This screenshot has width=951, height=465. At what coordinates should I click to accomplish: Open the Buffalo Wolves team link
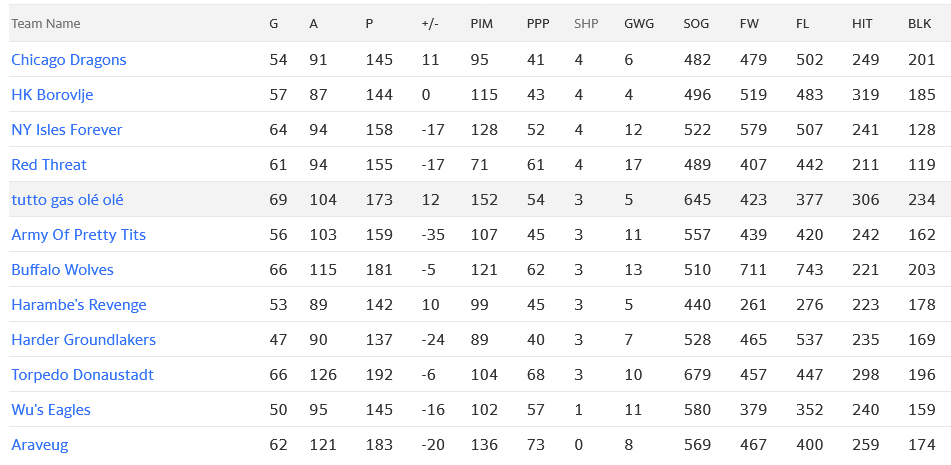coord(62,270)
